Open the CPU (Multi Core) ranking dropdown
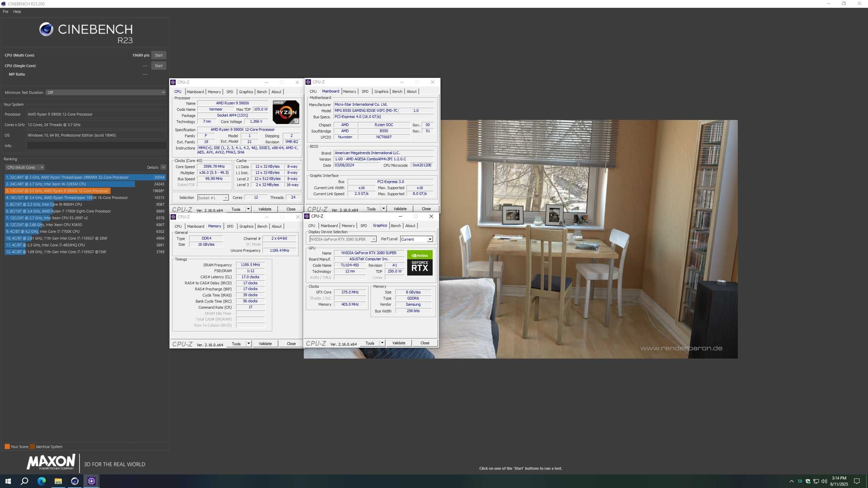The width and height of the screenshot is (868, 488). 25,167
